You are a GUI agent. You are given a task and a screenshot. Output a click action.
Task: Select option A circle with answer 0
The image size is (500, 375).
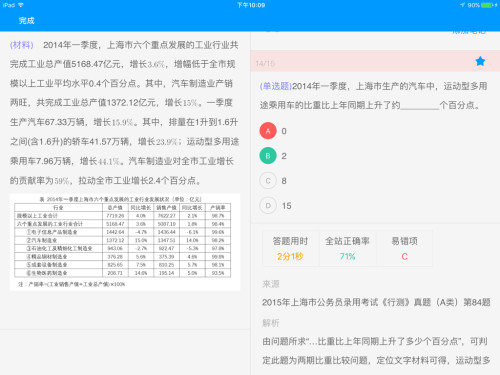click(x=268, y=131)
